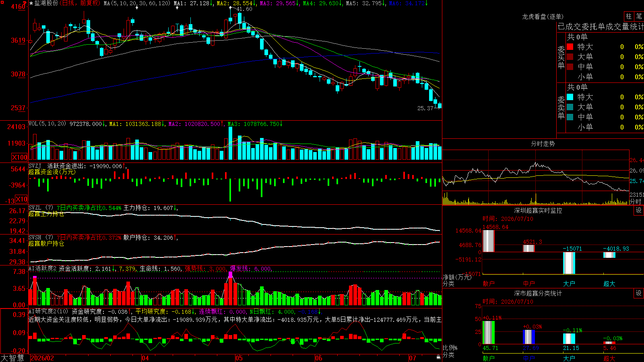Click the 时间: 2026/07/10 in 实时监控
644x362 pixels.
508,219
